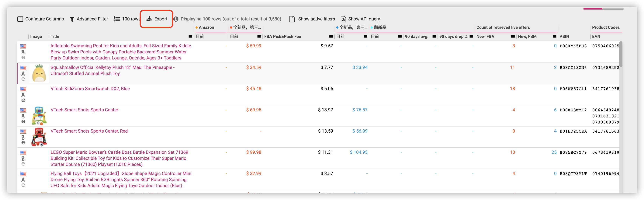Show active filters
This screenshot has width=644, height=200.
312,19
